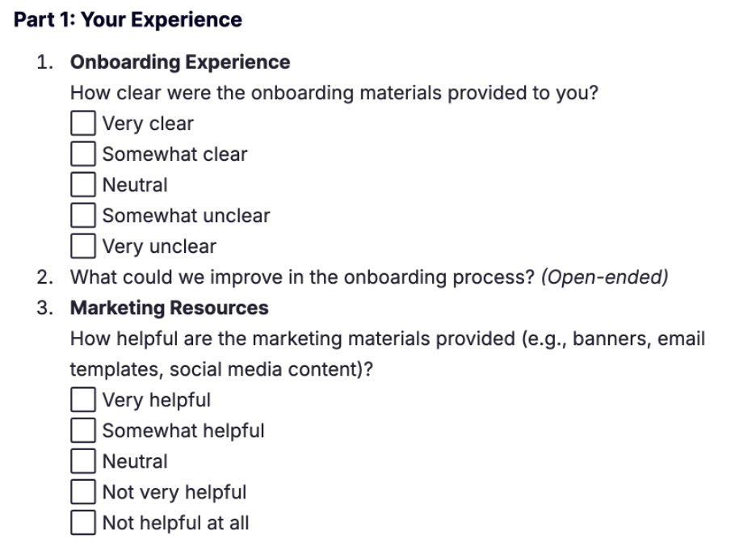
Task: Click the Onboarding Experience heading
Action: tap(180, 62)
